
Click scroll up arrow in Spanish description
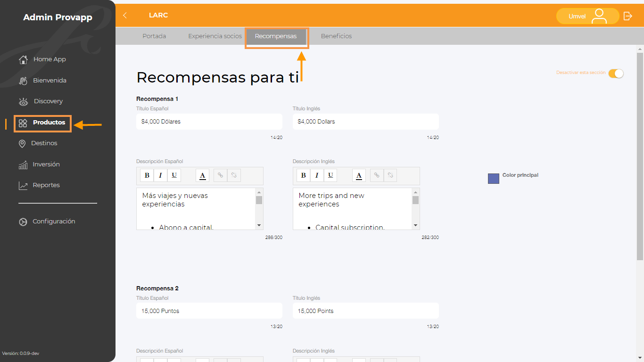259,192
